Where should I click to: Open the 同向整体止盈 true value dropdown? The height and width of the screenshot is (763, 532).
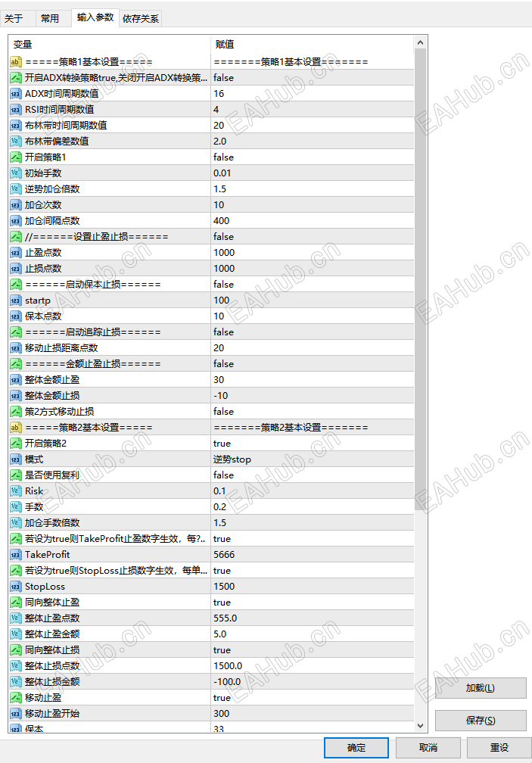[313, 603]
